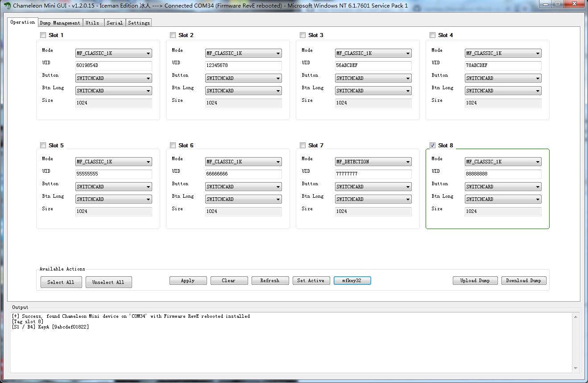Check the Slot 7 checkbox
This screenshot has height=383, width=588.
pos(302,145)
